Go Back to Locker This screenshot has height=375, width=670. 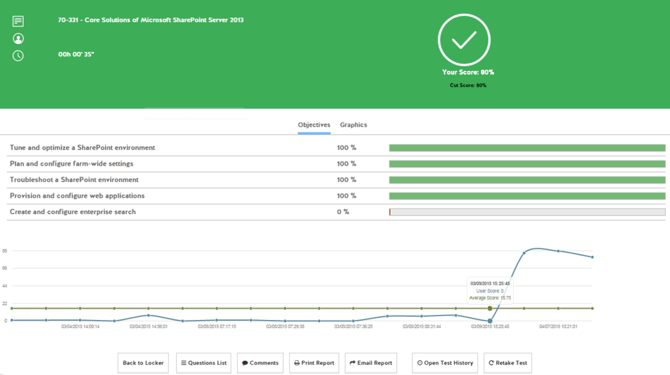click(x=143, y=363)
